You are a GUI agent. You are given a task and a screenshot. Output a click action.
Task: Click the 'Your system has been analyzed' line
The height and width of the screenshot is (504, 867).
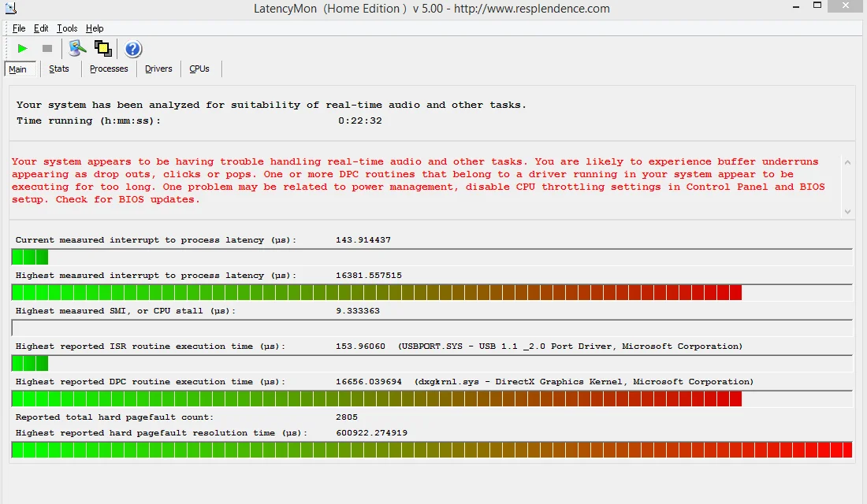(271, 105)
